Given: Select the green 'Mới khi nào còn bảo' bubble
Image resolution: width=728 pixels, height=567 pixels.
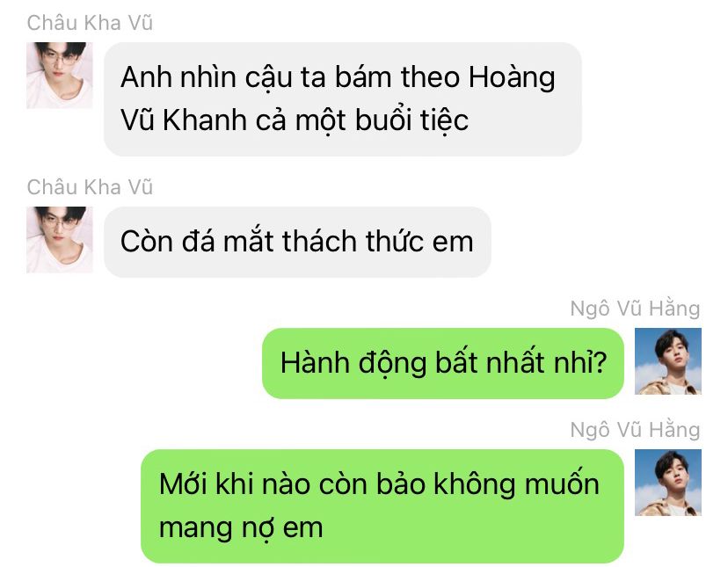Looking at the screenshot, I should 382,506.
